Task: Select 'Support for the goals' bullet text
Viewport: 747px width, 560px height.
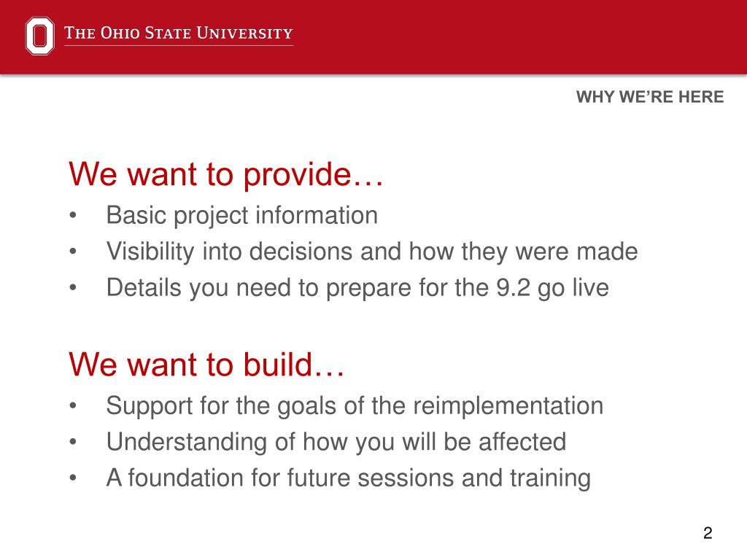Action: point(355,406)
